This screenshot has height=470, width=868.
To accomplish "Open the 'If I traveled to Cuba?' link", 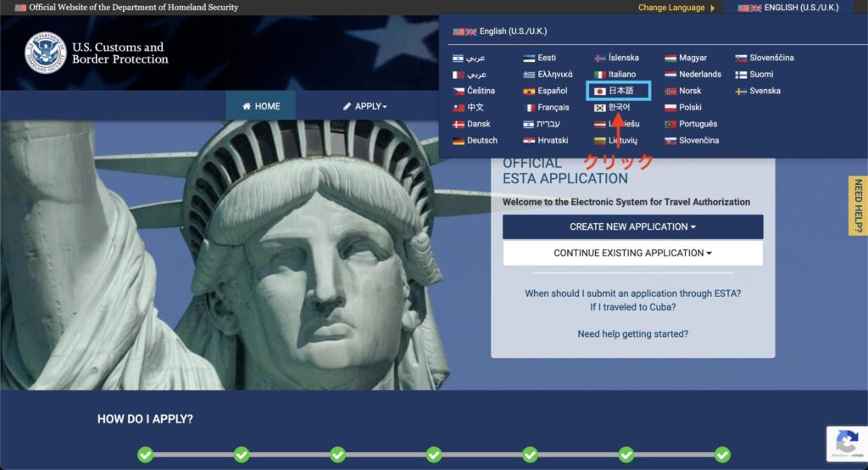I will (632, 307).
